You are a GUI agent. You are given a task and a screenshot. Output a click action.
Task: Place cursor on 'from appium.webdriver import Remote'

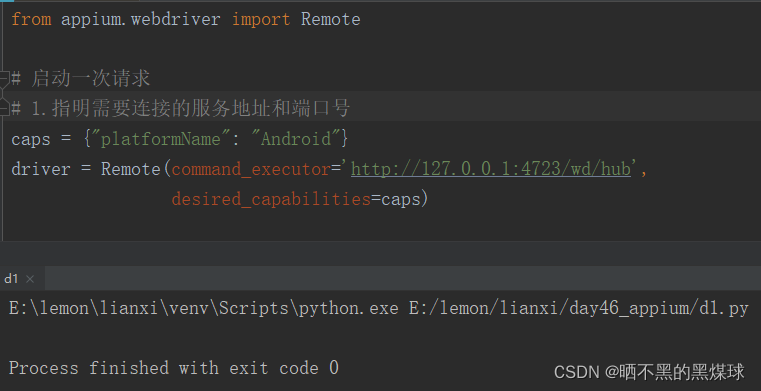click(186, 19)
